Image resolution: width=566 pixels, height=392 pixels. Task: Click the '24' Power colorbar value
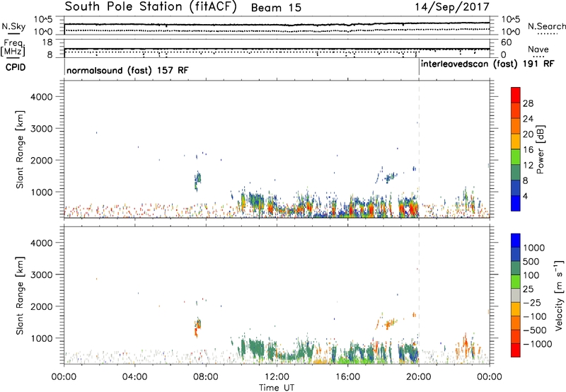tap(528, 119)
